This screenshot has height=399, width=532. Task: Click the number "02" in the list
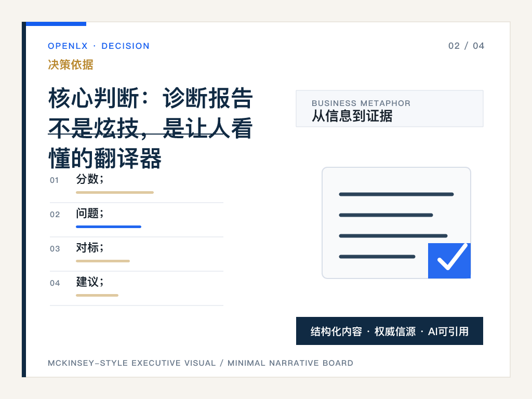pos(55,215)
